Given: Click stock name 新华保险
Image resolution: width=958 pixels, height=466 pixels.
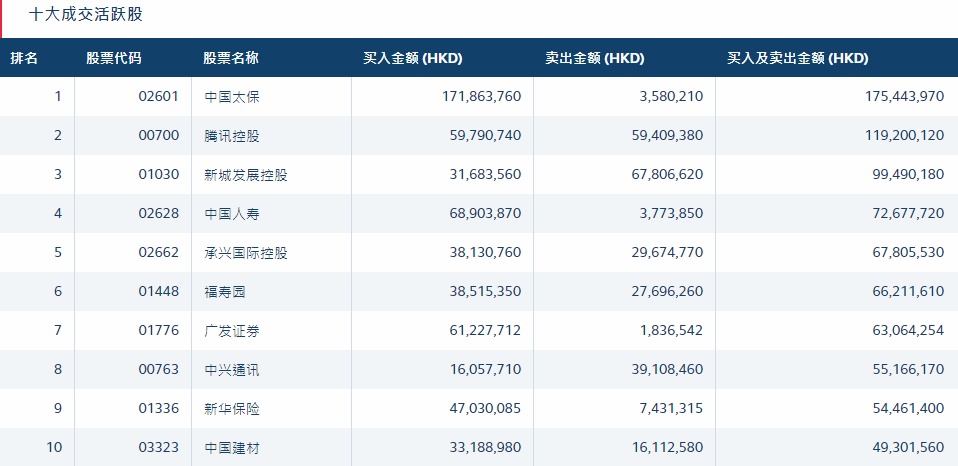Looking at the screenshot, I should (232, 409).
